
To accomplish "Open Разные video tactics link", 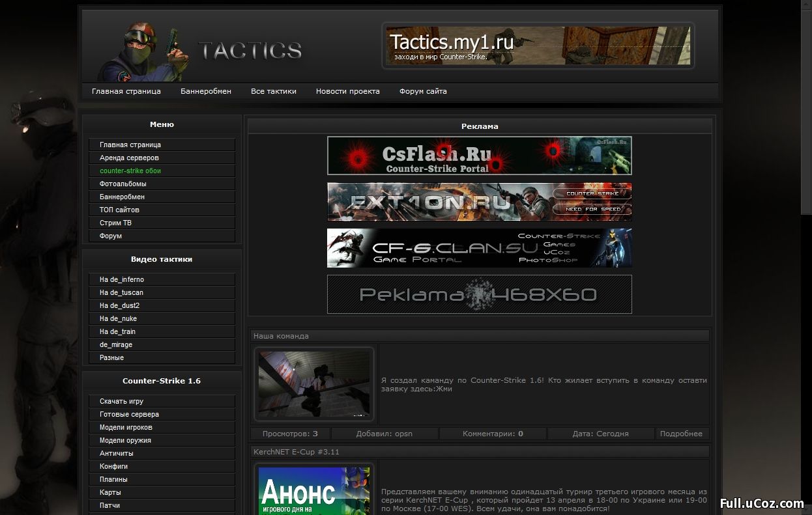I will tap(162, 357).
